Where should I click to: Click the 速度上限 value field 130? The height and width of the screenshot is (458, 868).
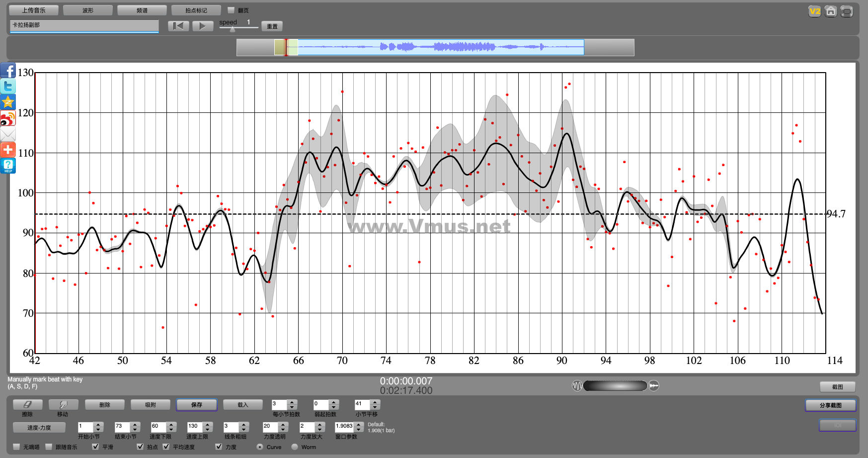click(x=195, y=427)
